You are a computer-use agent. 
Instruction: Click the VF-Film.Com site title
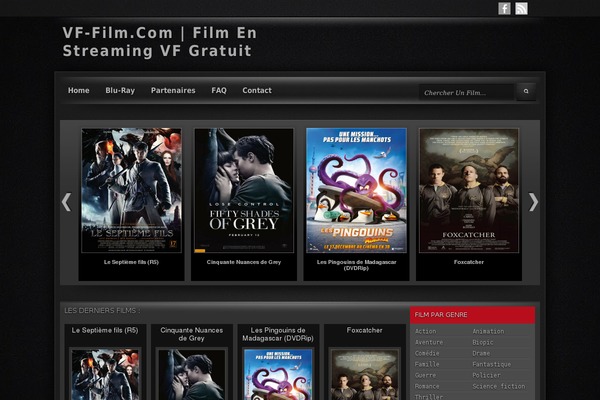tap(160, 42)
